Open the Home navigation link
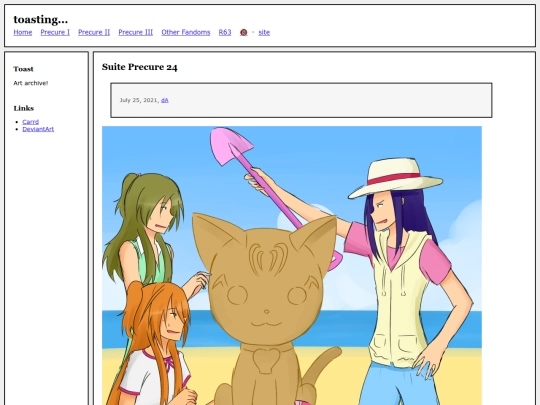This screenshot has height=405, width=540. click(x=23, y=32)
